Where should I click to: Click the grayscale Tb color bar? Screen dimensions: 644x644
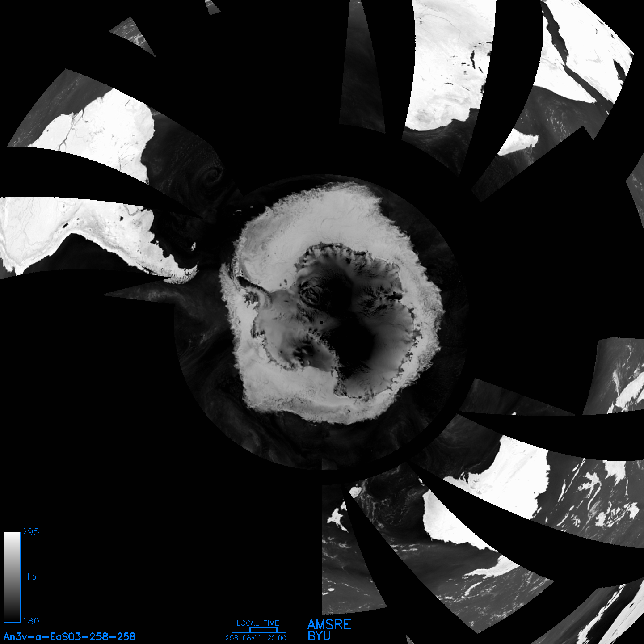click(x=12, y=577)
